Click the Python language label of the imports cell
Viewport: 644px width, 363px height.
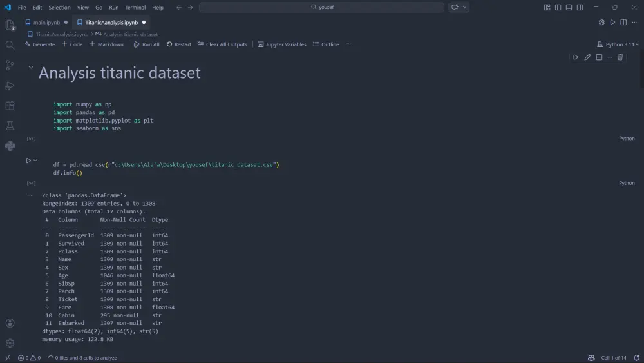pos(627,139)
